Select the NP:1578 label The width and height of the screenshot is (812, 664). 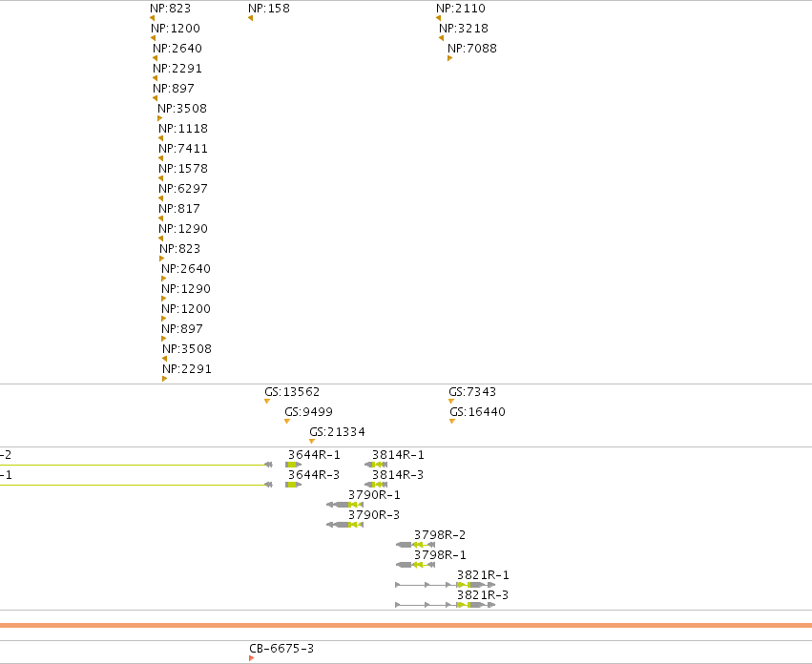point(183,169)
